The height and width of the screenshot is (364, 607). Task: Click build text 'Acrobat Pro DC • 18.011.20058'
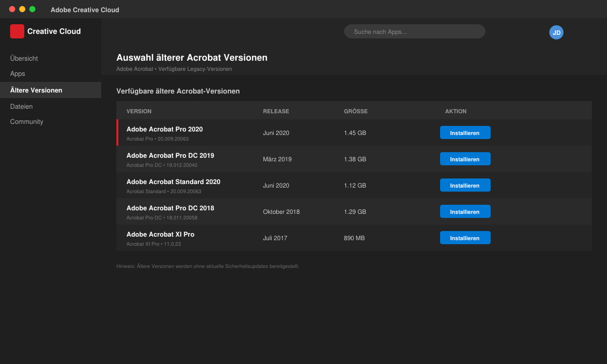(162, 218)
